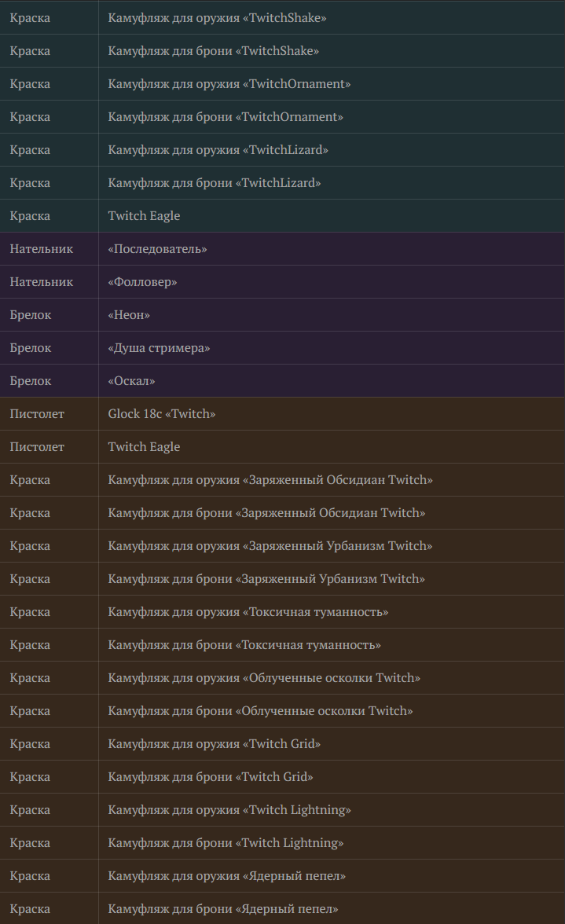This screenshot has height=924, width=565.
Task: Click the «Душа стримера» cell
Action: (x=332, y=347)
